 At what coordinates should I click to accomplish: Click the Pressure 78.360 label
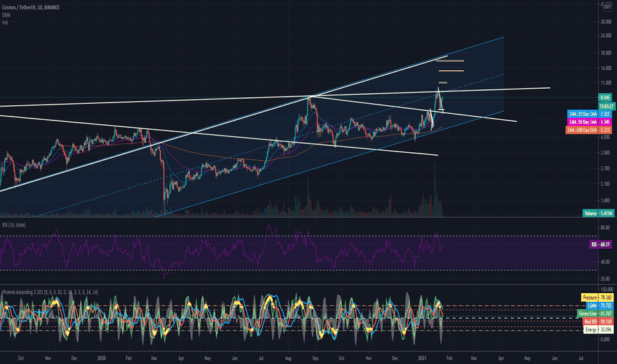point(597,298)
